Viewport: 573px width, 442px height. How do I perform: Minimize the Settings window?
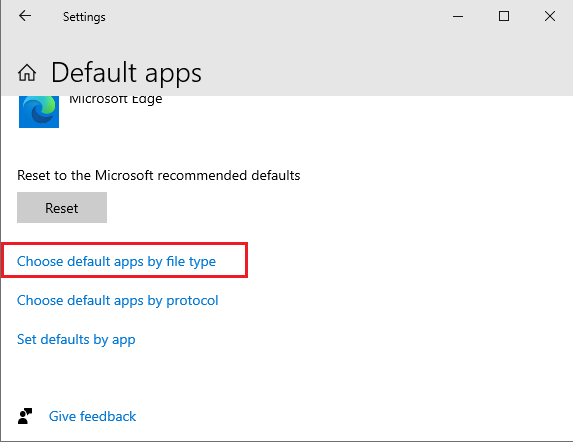click(x=458, y=16)
